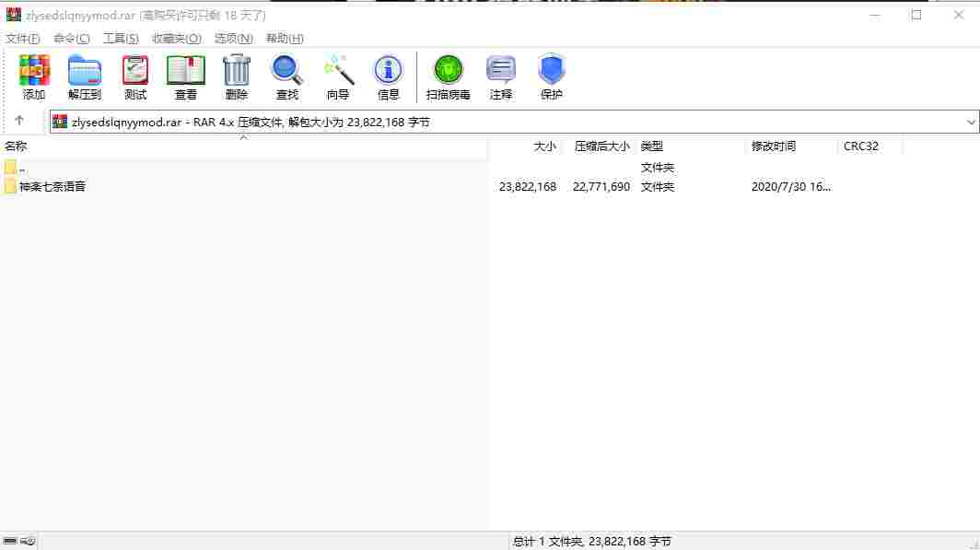Go up one folder level arrow
The height and width of the screenshot is (550, 980).
click(x=19, y=121)
